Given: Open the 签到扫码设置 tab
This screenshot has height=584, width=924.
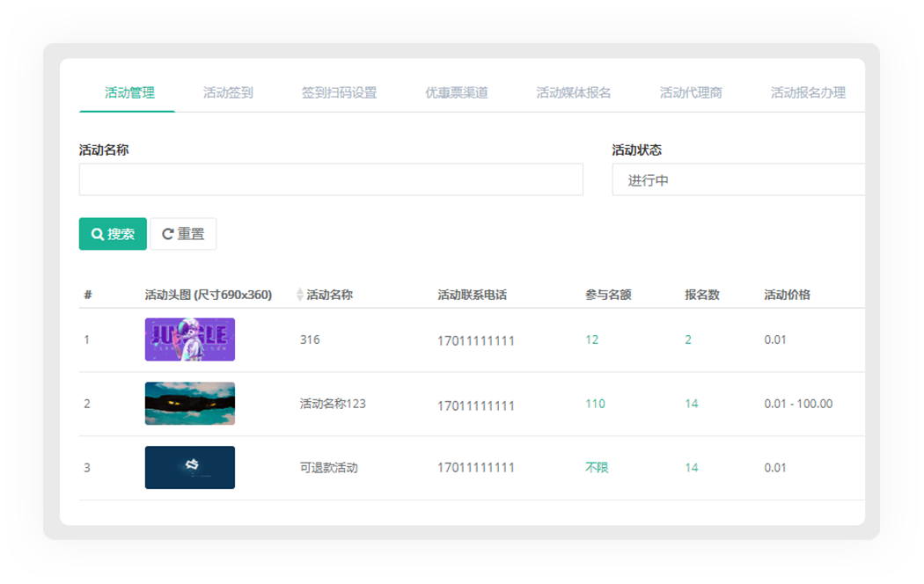Looking at the screenshot, I should click(339, 92).
